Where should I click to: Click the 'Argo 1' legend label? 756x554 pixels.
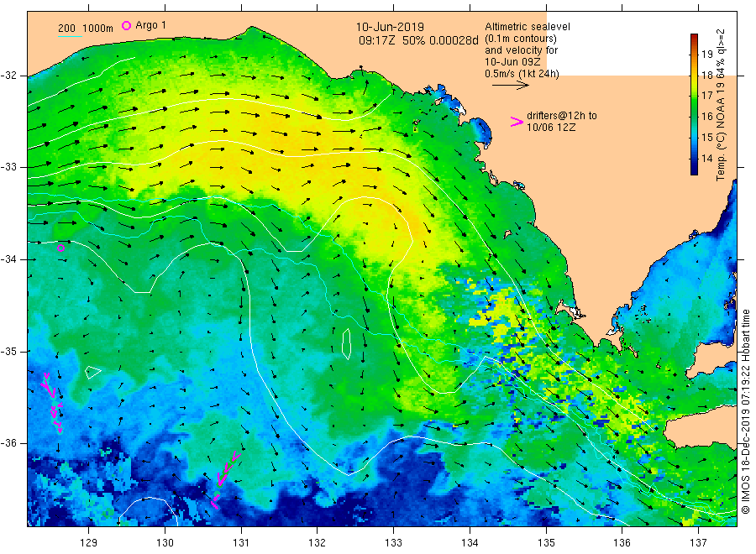[150, 25]
